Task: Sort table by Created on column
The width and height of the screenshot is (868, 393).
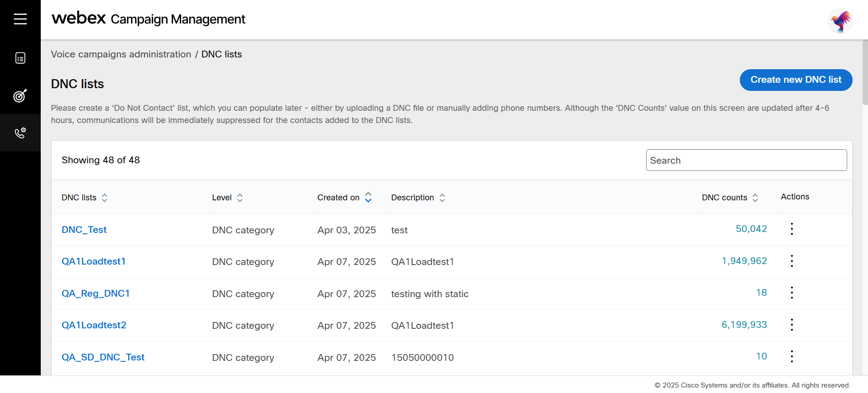Action: pyautogui.click(x=368, y=198)
